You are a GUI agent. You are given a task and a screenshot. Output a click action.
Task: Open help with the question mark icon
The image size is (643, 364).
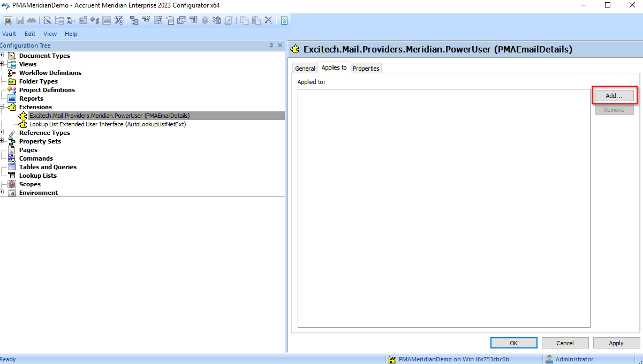[284, 20]
